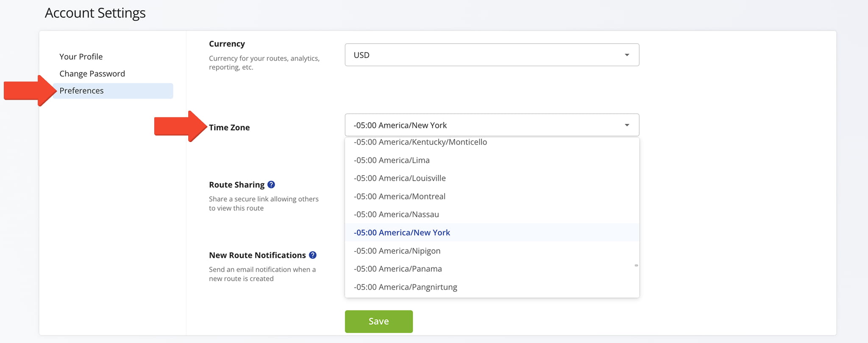The height and width of the screenshot is (343, 868).
Task: Open Your Profile settings section
Action: click(81, 56)
